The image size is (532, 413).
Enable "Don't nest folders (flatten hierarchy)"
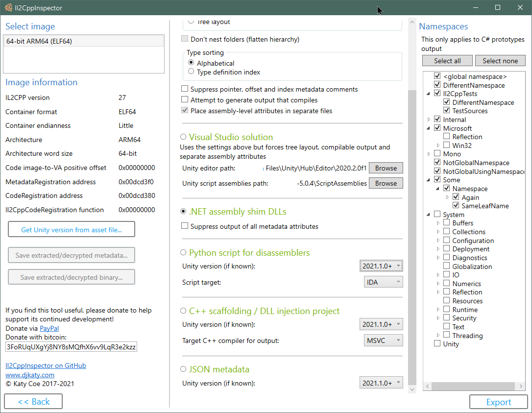[185, 38]
